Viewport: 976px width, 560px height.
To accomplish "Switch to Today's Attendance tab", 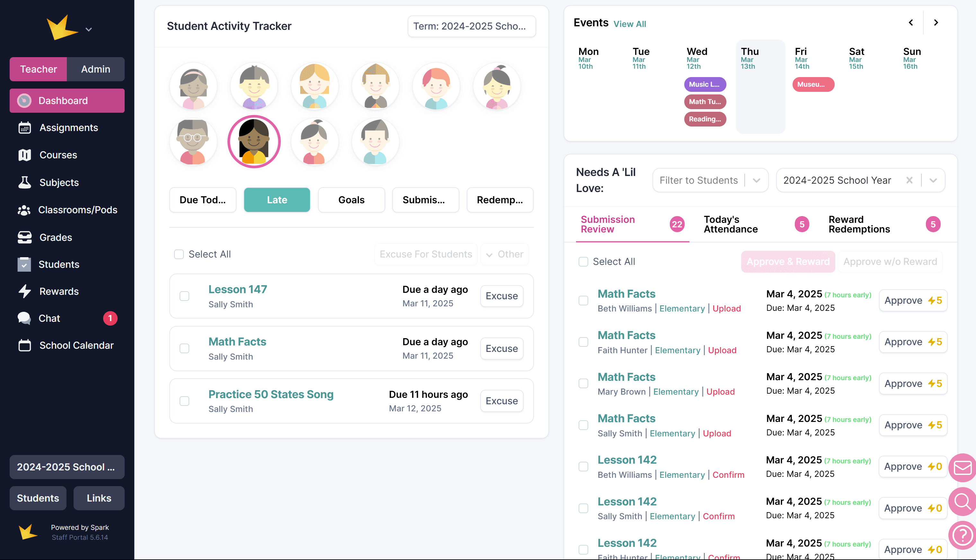I will coord(730,224).
